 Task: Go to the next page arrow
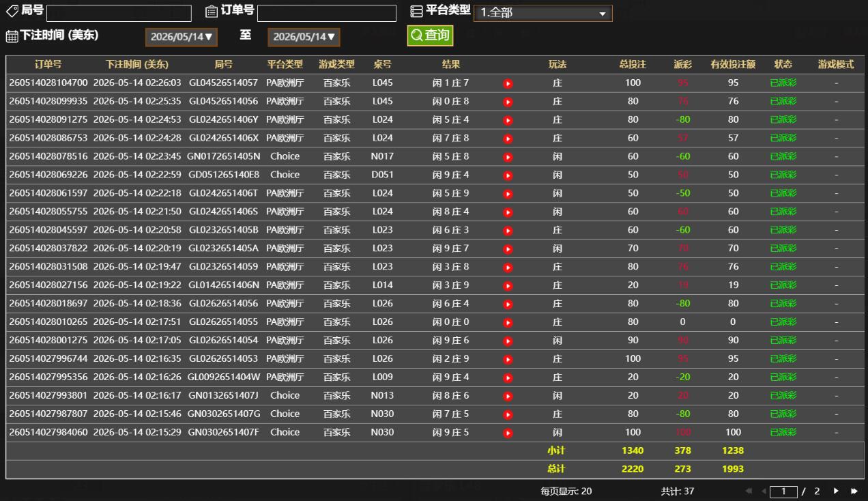click(836, 491)
